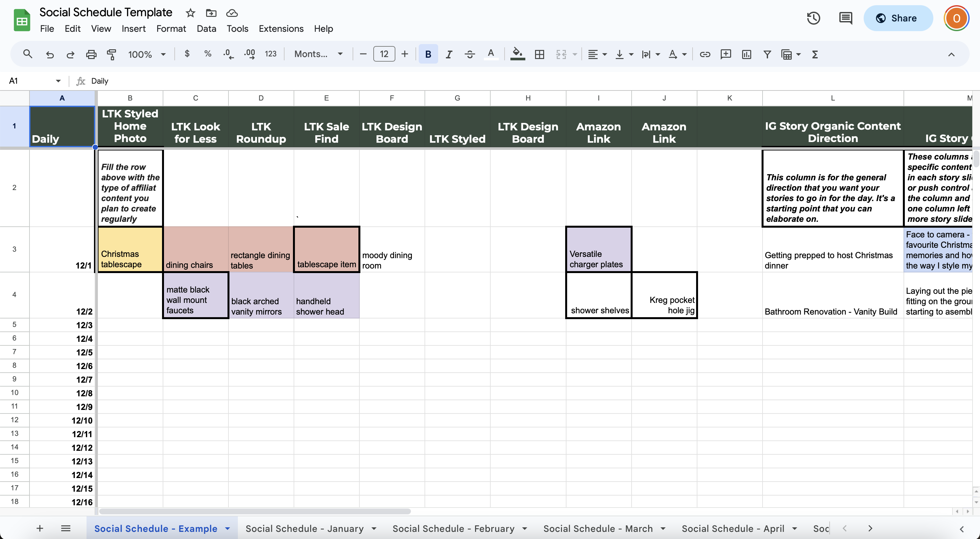Click the search menus magnifier icon
Screen dimensions: 980x539
pos(28,54)
